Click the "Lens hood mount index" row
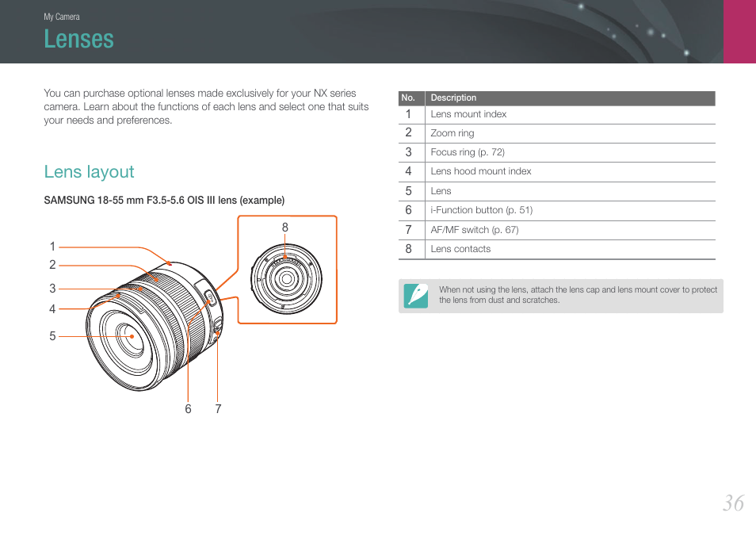The height and width of the screenshot is (536, 756). click(x=557, y=172)
